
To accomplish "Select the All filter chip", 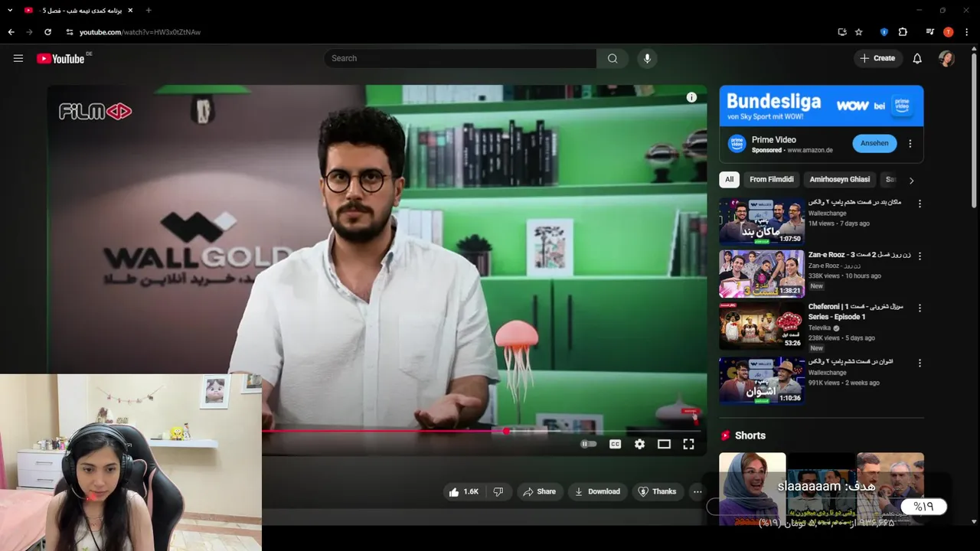I will click(x=729, y=179).
